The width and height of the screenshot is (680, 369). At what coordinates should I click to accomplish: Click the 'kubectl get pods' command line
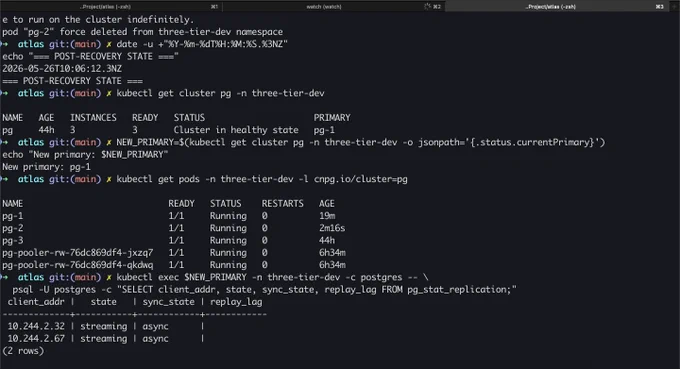point(262,179)
